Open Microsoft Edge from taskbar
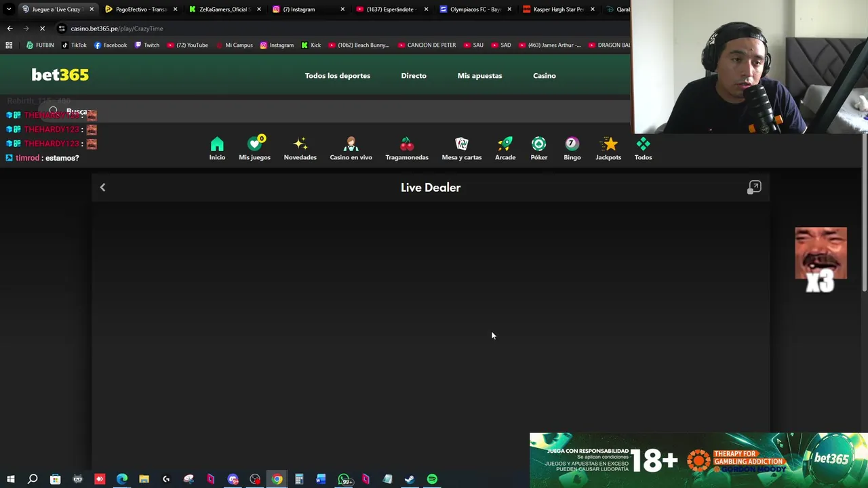The image size is (868, 488). pos(122,480)
